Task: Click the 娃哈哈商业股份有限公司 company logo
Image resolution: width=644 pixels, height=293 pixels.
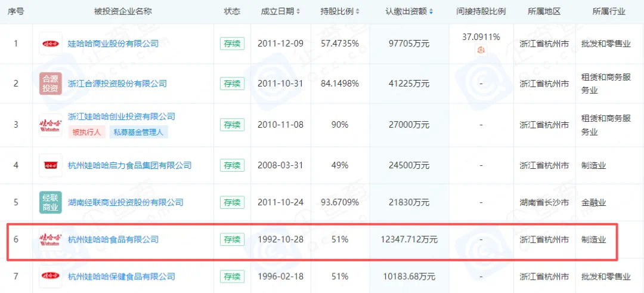Action: pos(50,44)
